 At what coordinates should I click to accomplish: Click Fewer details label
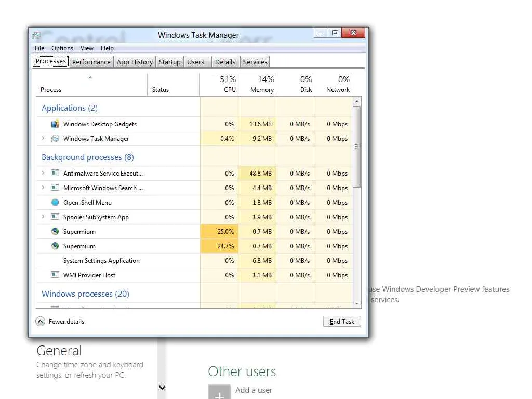[x=66, y=321]
